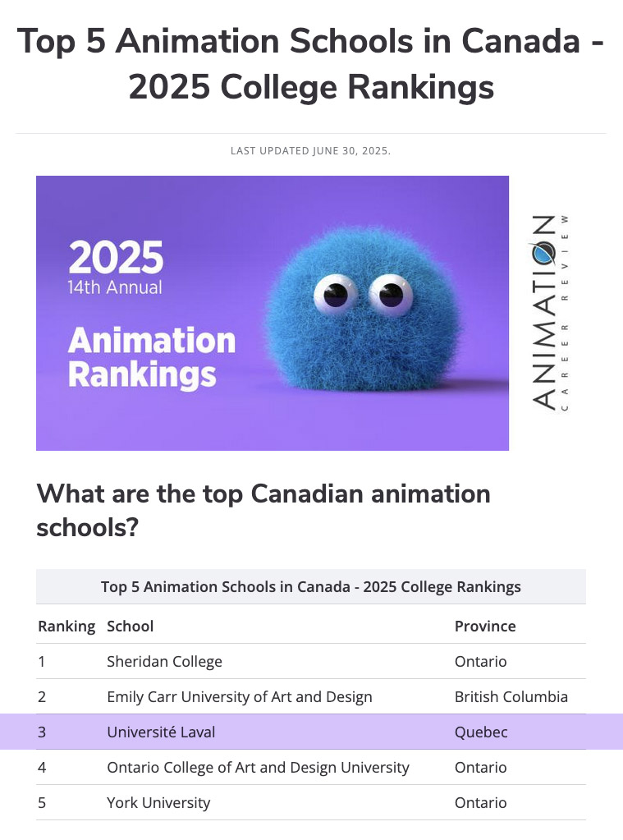Click the "2025" text in the banner
This screenshot has width=623, height=840.
pyautogui.click(x=116, y=257)
